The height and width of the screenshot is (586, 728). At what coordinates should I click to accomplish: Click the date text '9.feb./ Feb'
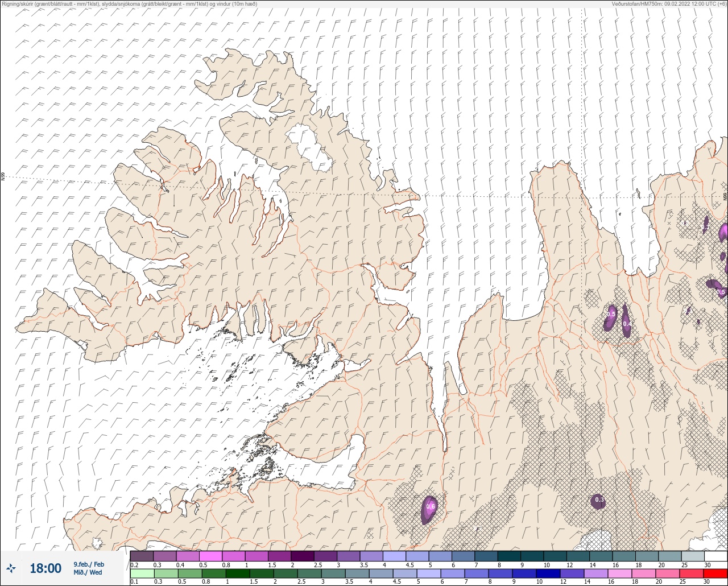pos(89,564)
